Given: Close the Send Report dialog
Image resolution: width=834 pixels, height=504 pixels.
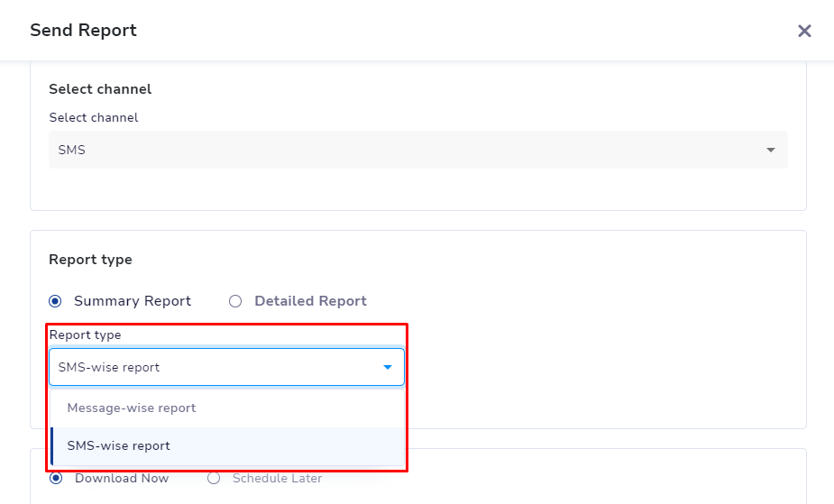Looking at the screenshot, I should pyautogui.click(x=804, y=31).
